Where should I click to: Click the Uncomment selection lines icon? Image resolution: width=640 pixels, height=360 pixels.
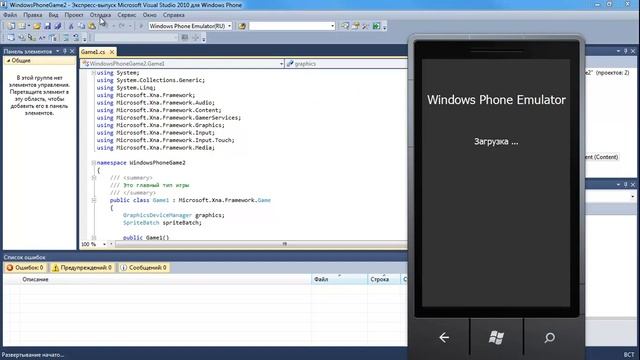click(x=76, y=38)
